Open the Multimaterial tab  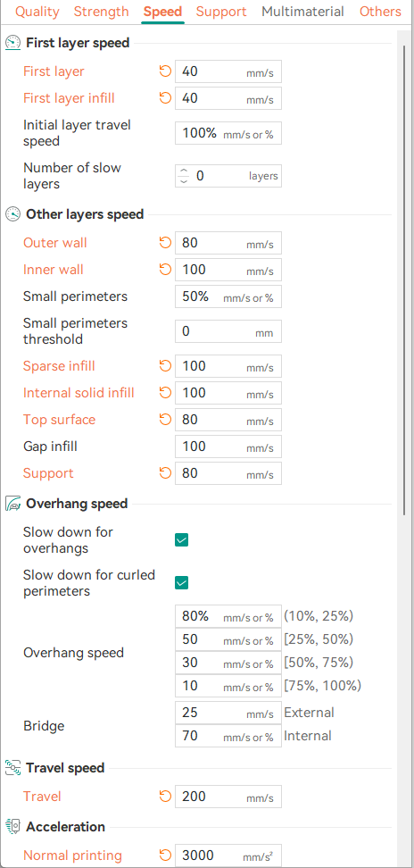[x=302, y=12]
